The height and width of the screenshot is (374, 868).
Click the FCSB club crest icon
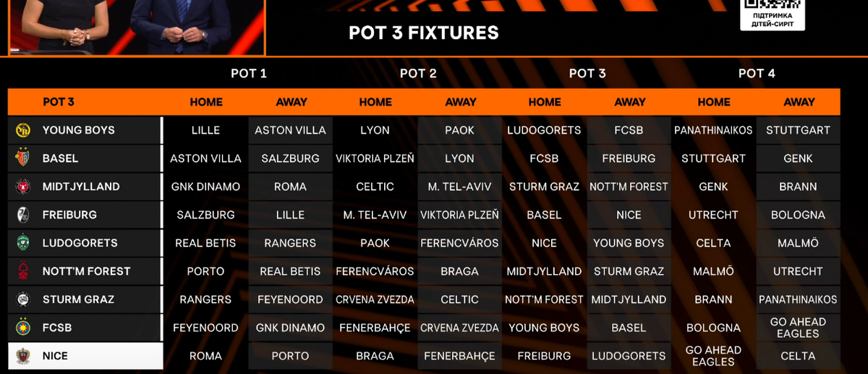[22, 328]
